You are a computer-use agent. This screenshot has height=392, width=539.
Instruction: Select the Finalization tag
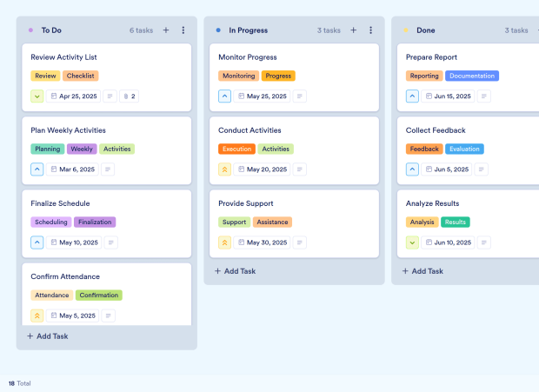coord(95,223)
